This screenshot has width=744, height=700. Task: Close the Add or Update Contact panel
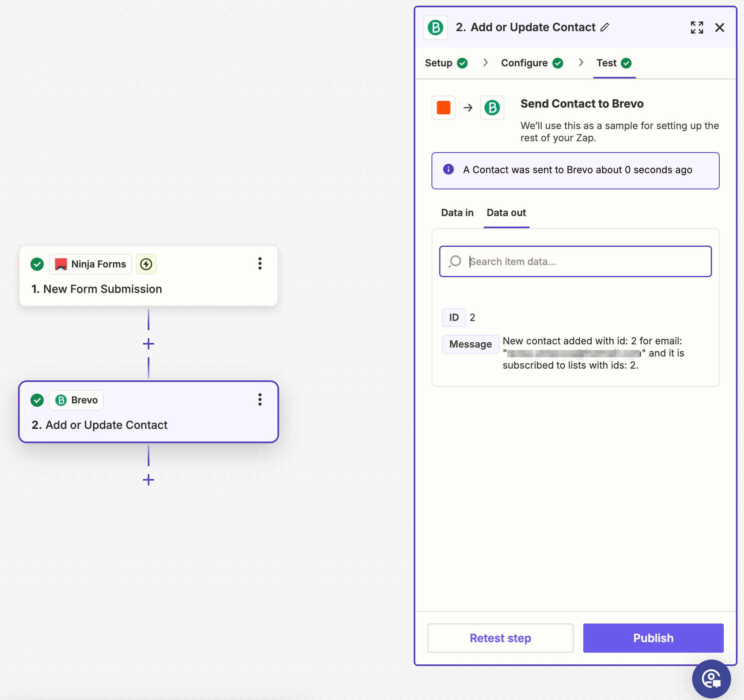(719, 28)
